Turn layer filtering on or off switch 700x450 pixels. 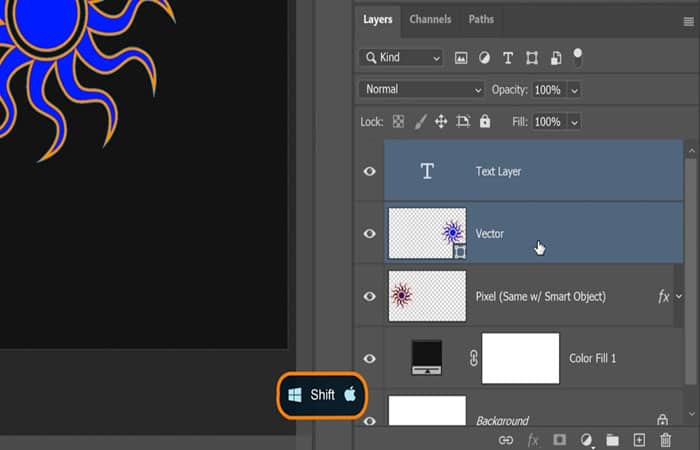point(577,56)
